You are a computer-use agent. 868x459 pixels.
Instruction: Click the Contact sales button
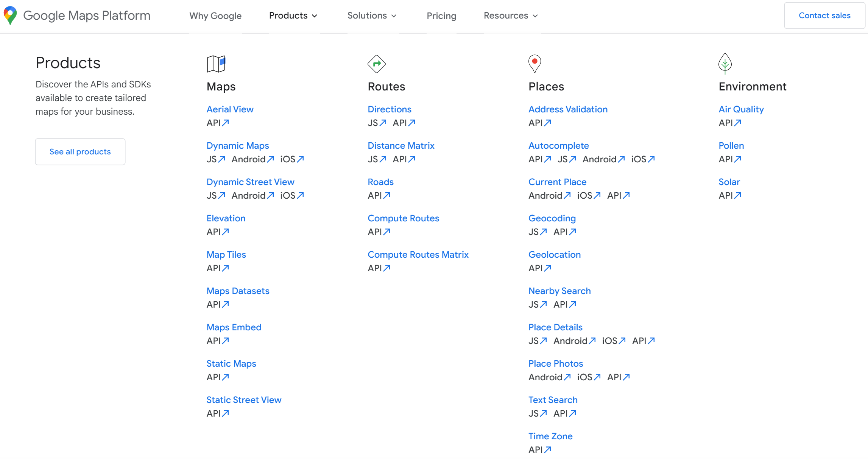[x=824, y=16]
